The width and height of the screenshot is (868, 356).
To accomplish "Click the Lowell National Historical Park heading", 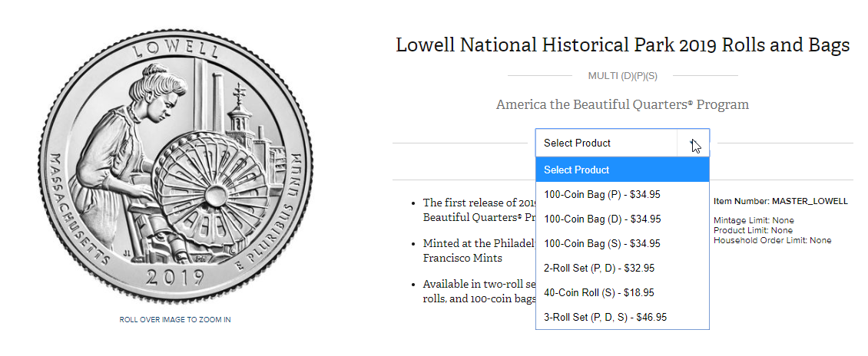I will (x=622, y=45).
